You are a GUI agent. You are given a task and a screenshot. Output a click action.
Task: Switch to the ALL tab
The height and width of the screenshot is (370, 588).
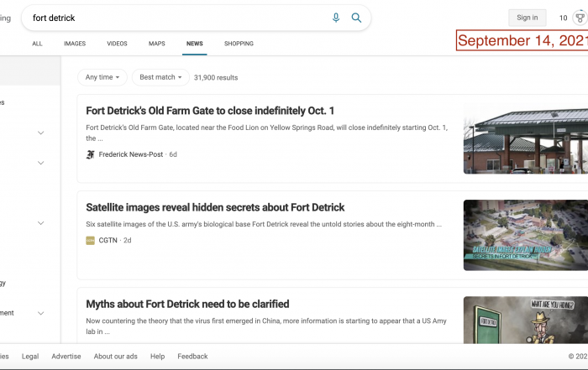point(37,44)
